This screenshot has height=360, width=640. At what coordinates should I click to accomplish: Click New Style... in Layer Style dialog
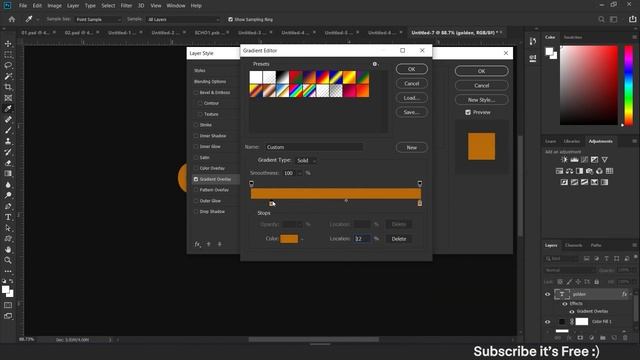pos(482,100)
